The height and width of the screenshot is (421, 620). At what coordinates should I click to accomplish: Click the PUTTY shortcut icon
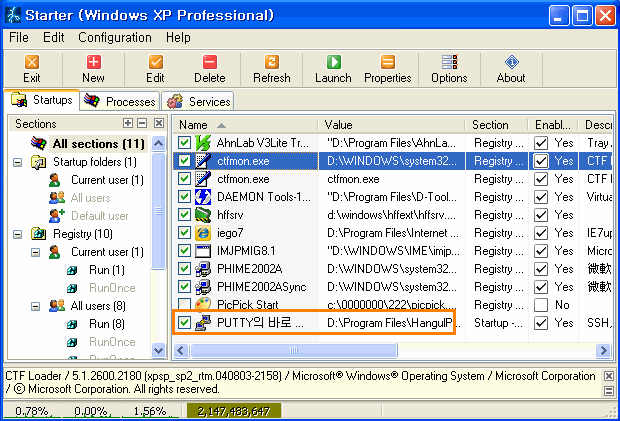[x=203, y=323]
